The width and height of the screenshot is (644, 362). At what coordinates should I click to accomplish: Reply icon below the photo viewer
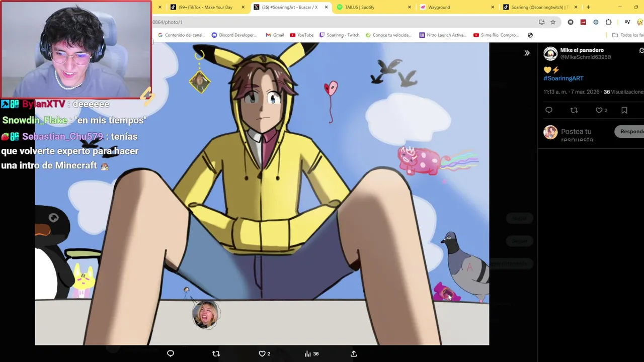pos(171,353)
